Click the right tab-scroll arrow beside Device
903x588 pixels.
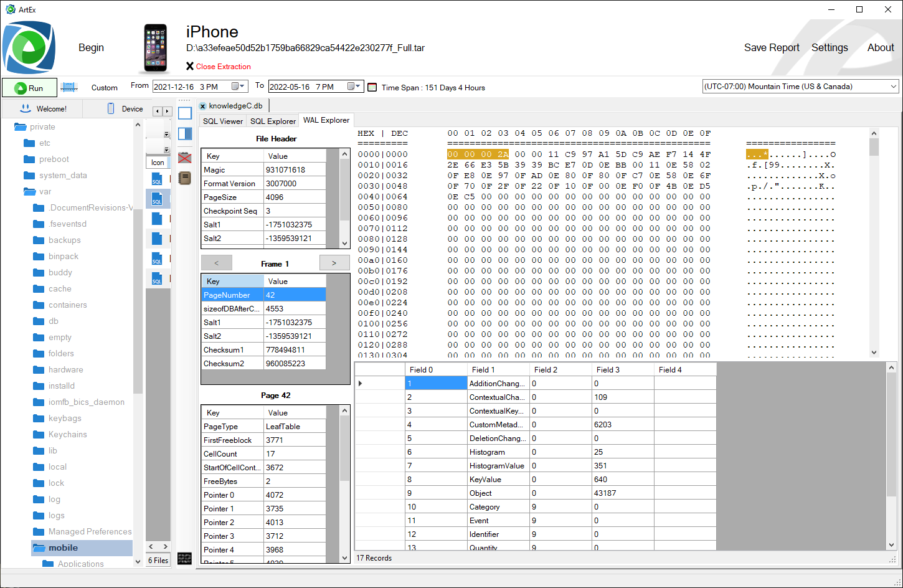(166, 111)
